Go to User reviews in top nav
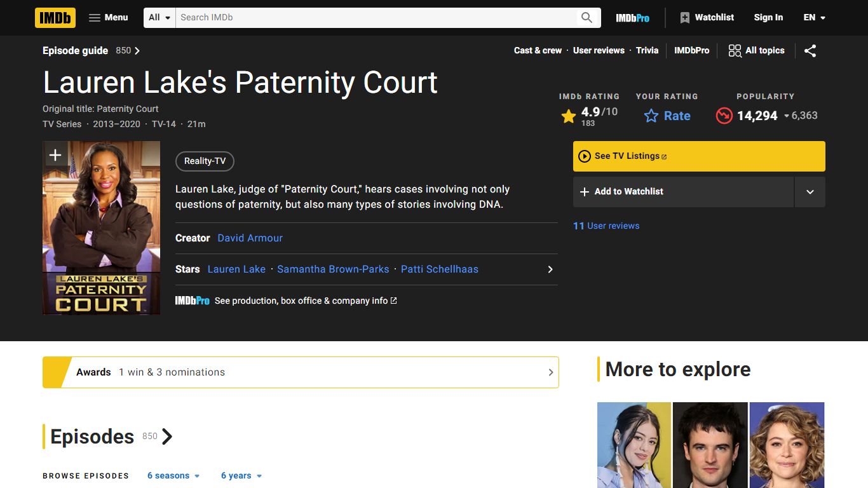The image size is (868, 488). tap(599, 51)
